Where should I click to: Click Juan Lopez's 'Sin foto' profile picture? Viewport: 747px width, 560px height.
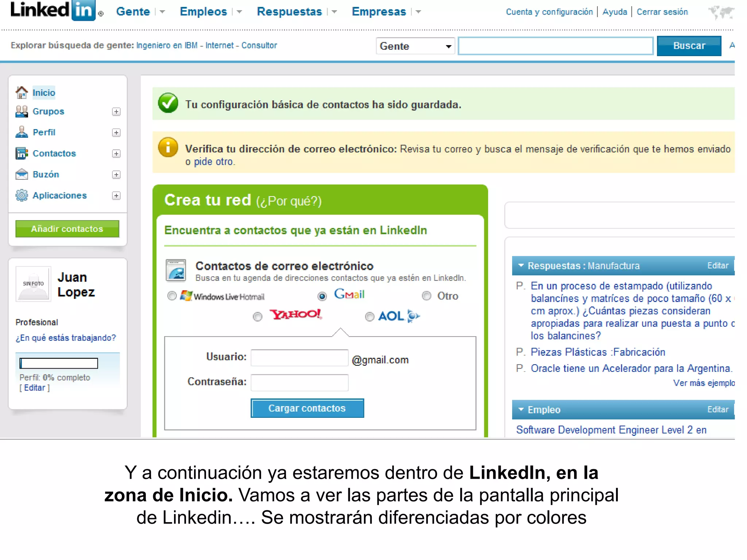[33, 284]
